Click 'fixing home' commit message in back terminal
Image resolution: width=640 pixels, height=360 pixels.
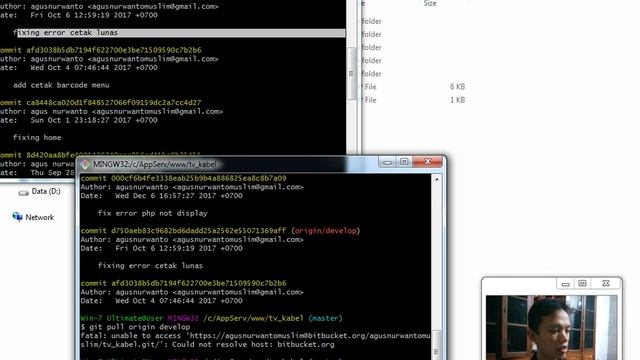pyautogui.click(x=37, y=138)
